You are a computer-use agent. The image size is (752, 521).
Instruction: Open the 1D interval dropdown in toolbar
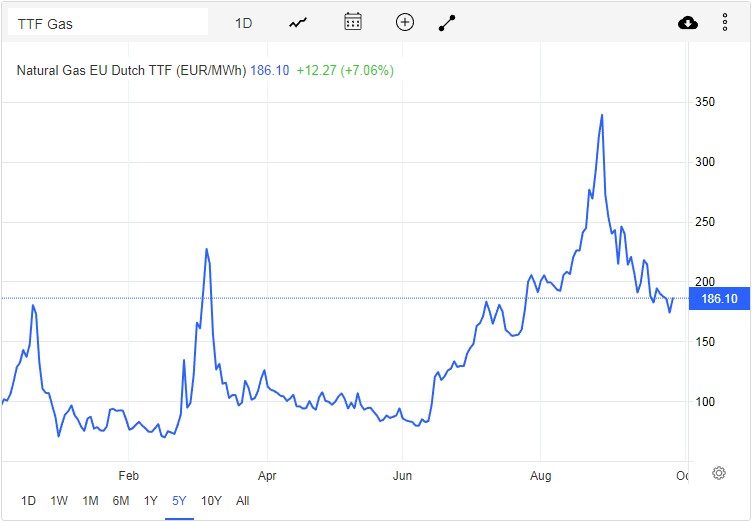[243, 22]
